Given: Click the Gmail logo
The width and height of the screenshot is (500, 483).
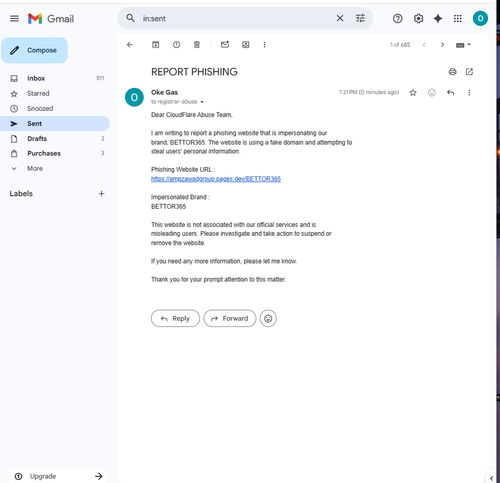Looking at the screenshot, I should tap(51, 19).
